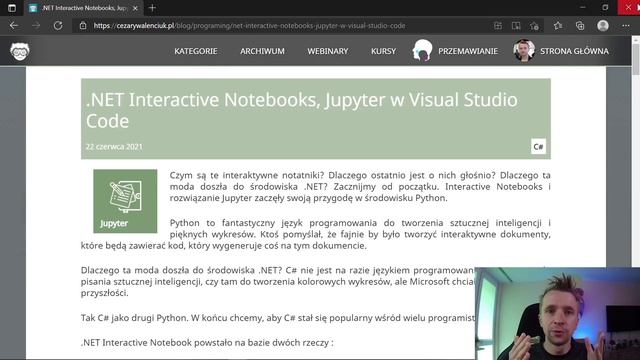Go to the PRZEMAWIANIE page
Viewport: 640px width, 360px height.
click(x=468, y=51)
